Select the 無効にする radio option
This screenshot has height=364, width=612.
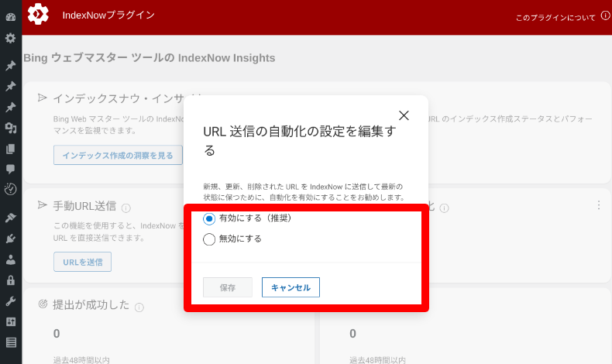click(x=209, y=239)
